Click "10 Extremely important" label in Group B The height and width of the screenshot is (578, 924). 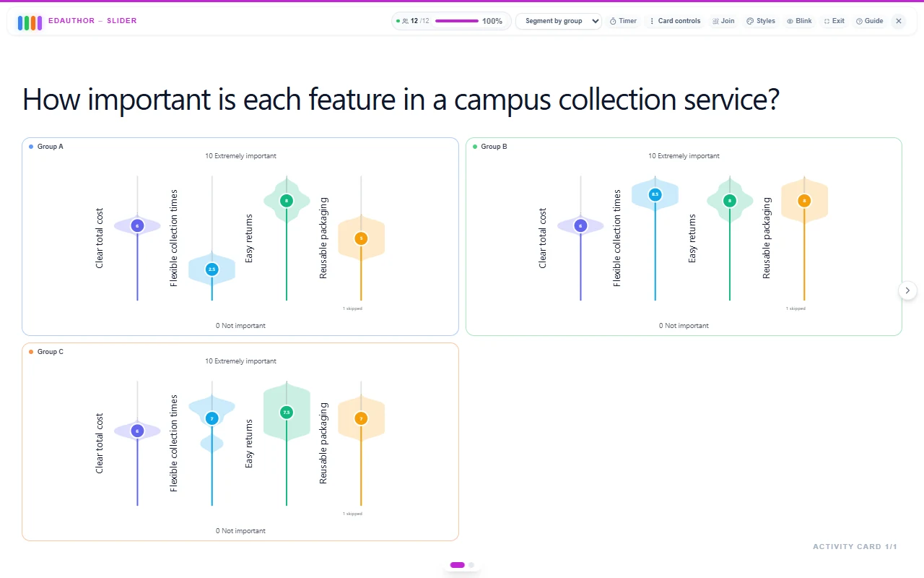click(684, 156)
